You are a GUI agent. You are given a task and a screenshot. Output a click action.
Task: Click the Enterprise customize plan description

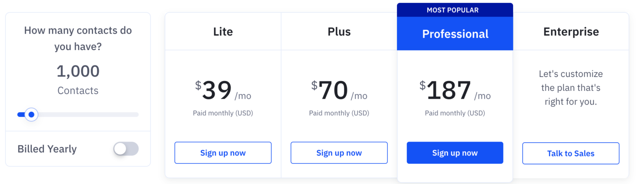click(x=571, y=88)
